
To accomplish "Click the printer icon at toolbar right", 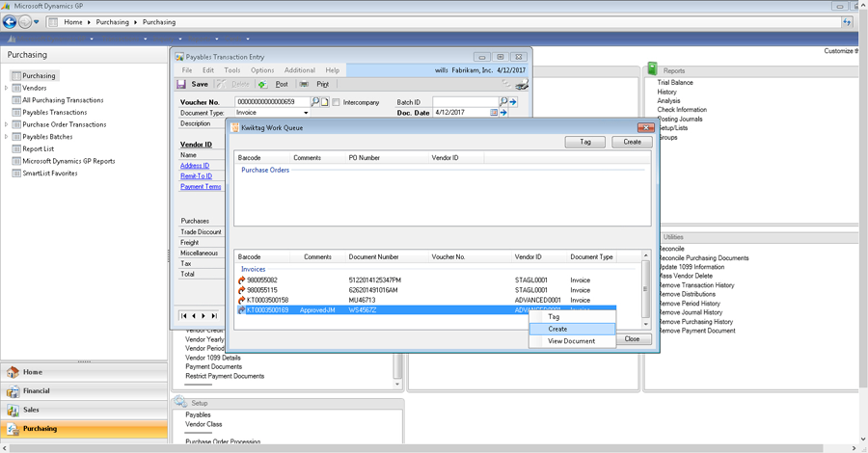I will pyautogui.click(x=522, y=84).
